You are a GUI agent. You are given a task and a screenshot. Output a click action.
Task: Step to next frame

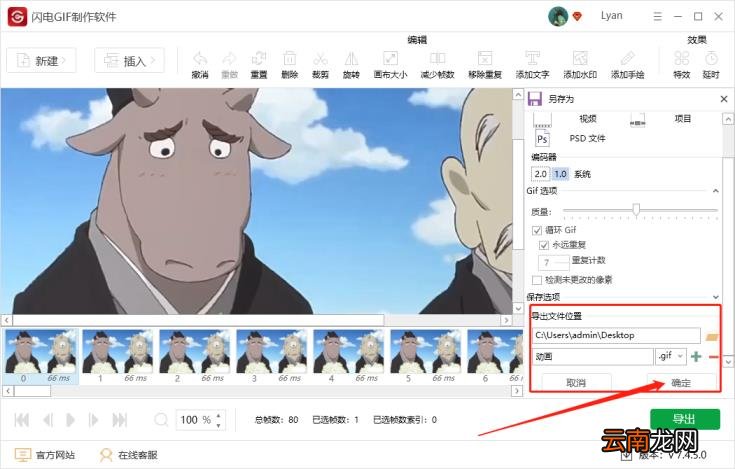(93, 420)
